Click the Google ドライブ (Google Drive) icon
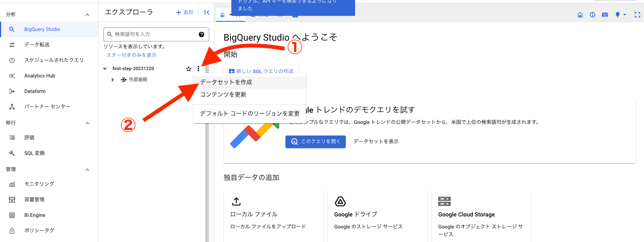Image resolution: width=644 pixels, height=242 pixels. click(340, 201)
